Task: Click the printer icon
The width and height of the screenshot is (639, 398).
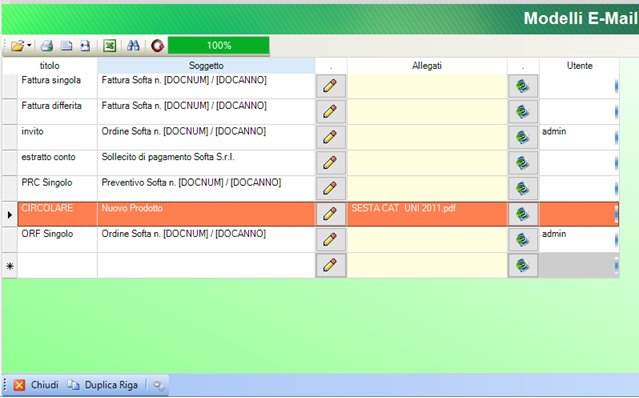Action: pos(47,46)
